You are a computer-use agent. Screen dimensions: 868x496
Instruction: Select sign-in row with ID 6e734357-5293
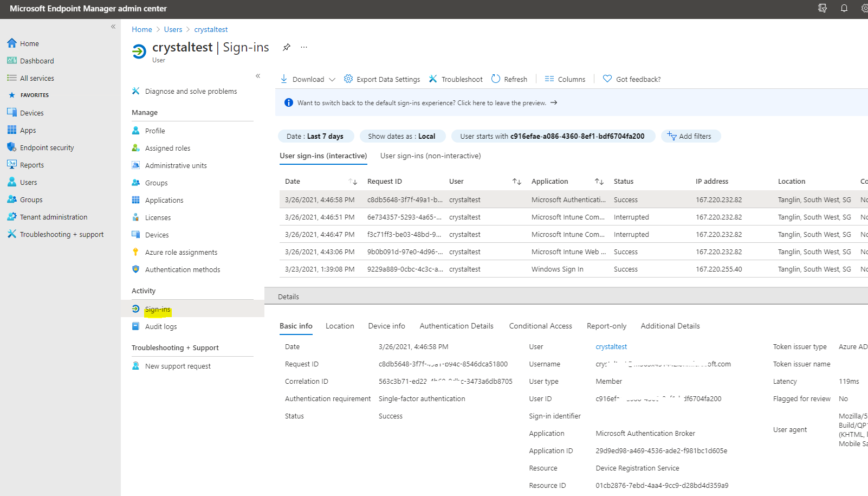574,217
